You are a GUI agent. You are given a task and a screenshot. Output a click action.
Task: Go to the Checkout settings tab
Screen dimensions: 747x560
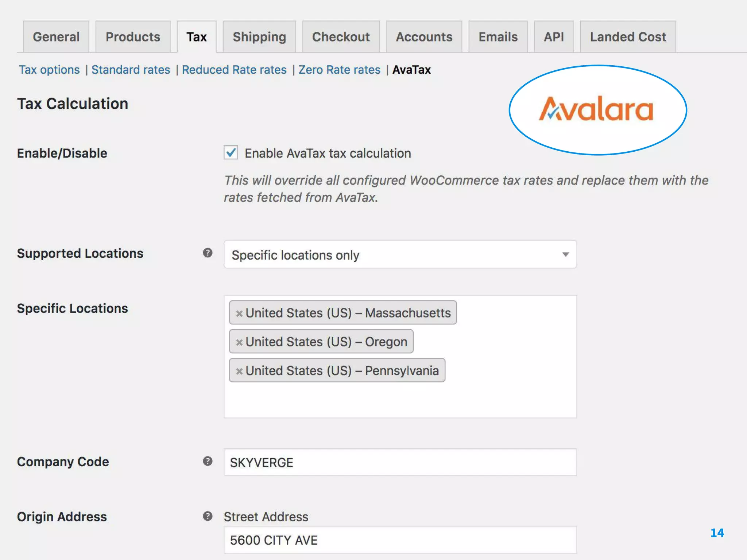pyautogui.click(x=341, y=37)
